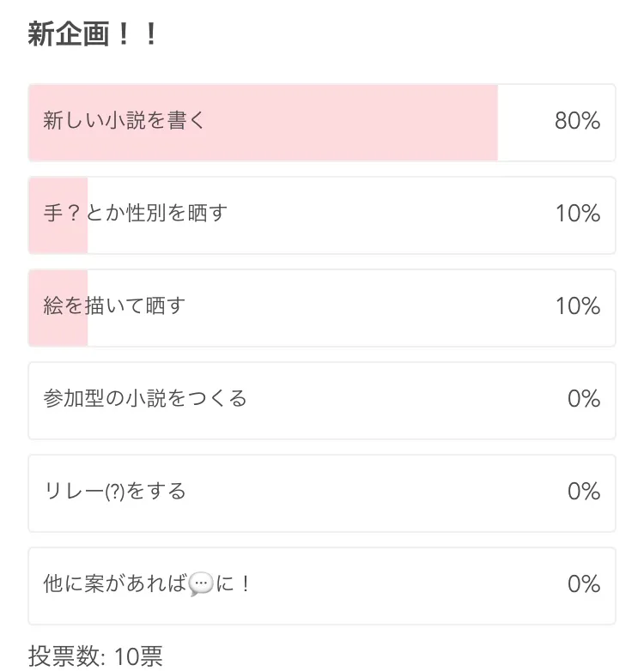This screenshot has width=644, height=671.
Task: Click the 投票数: 10票 vote count
Action: coord(95,656)
